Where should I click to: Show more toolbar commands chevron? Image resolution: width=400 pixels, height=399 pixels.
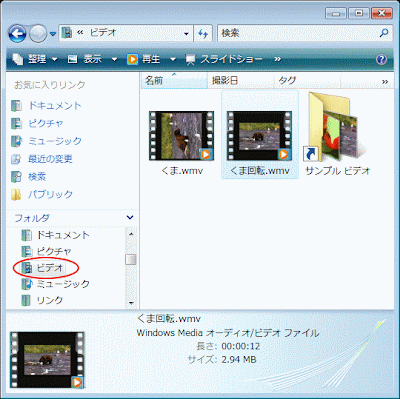(x=277, y=59)
